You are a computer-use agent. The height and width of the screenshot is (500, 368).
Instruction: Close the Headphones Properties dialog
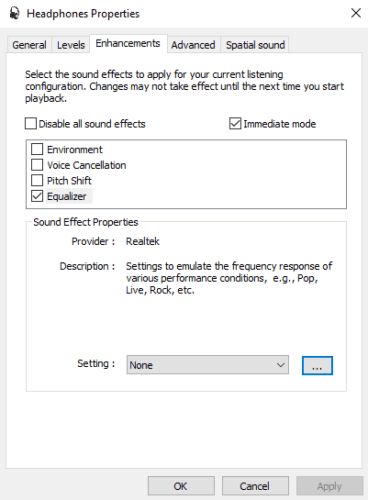(x=356, y=13)
